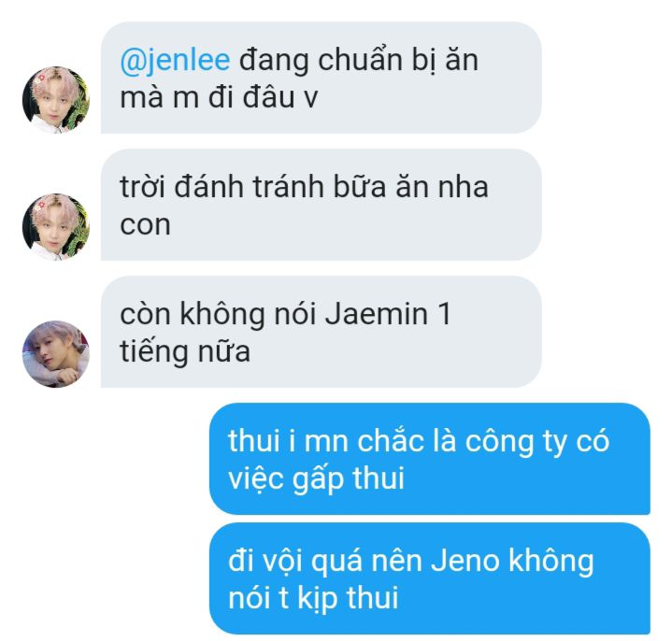
Task: Select the 'đang chuẩn bị ăn' message bubble
Action: [321, 78]
